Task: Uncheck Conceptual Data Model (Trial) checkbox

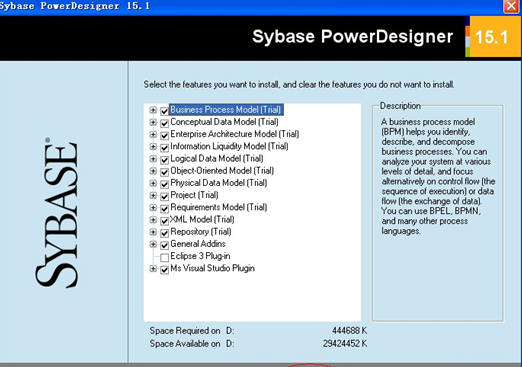Action: point(164,123)
